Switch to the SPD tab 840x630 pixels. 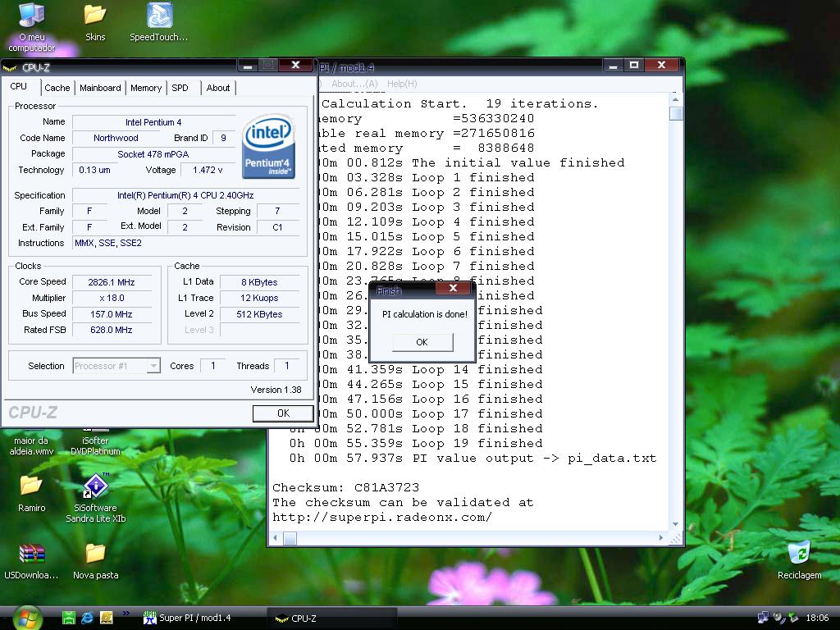click(x=180, y=88)
